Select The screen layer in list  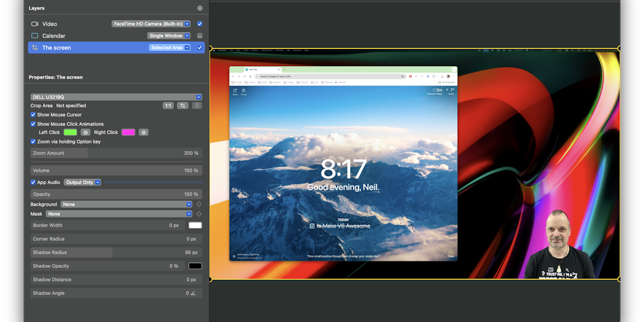coord(88,48)
